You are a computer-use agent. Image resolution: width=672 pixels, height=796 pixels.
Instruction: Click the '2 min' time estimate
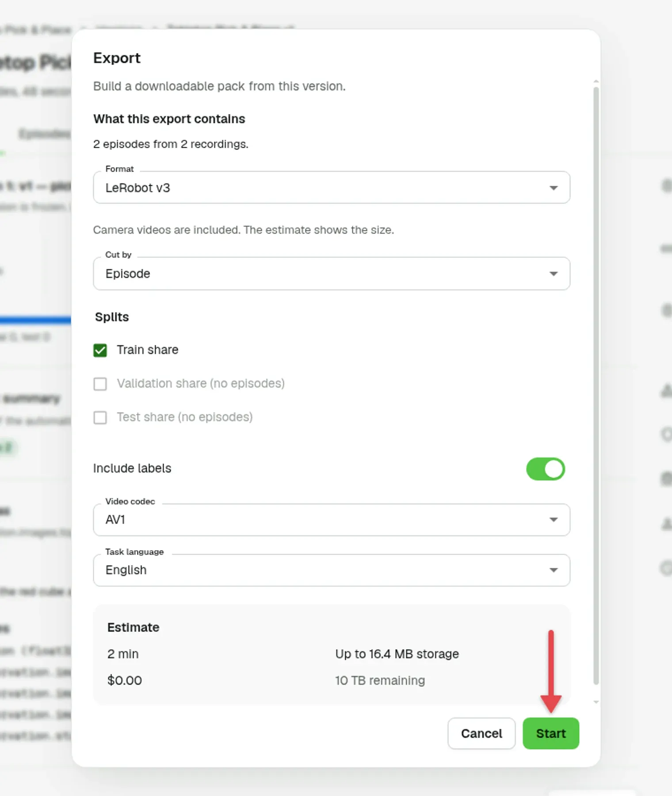point(123,654)
